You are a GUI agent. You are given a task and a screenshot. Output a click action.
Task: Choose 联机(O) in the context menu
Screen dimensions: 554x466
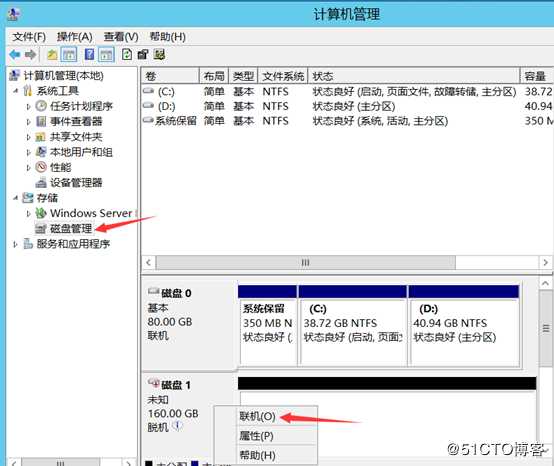click(x=266, y=417)
